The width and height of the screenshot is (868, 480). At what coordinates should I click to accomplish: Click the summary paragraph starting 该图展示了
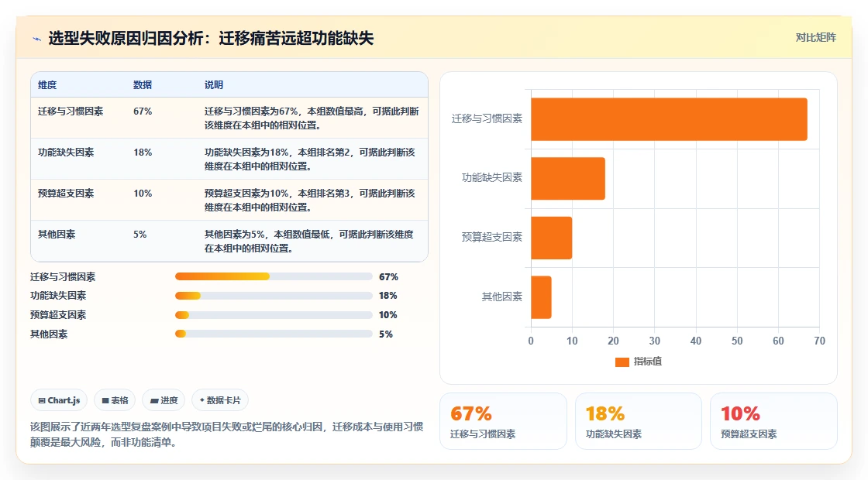(227, 434)
